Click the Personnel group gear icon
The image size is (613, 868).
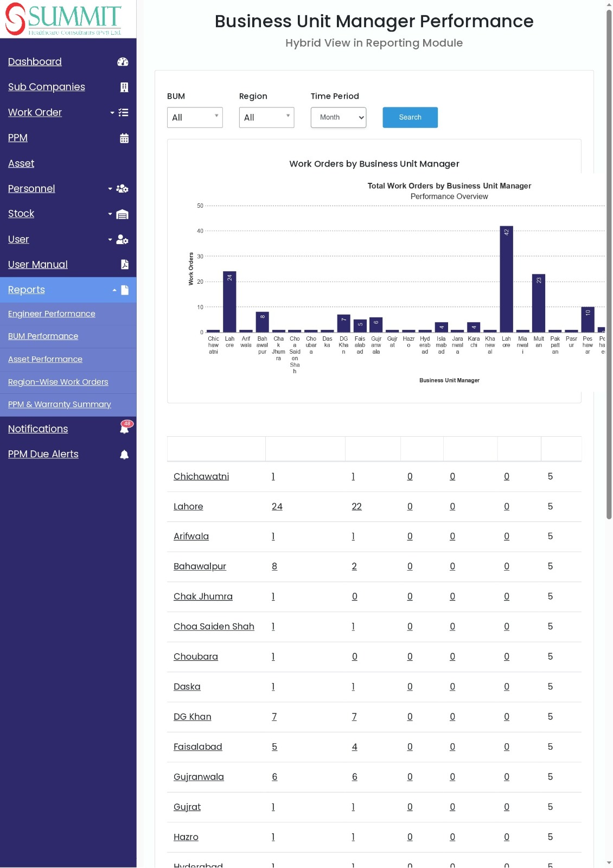click(x=123, y=189)
